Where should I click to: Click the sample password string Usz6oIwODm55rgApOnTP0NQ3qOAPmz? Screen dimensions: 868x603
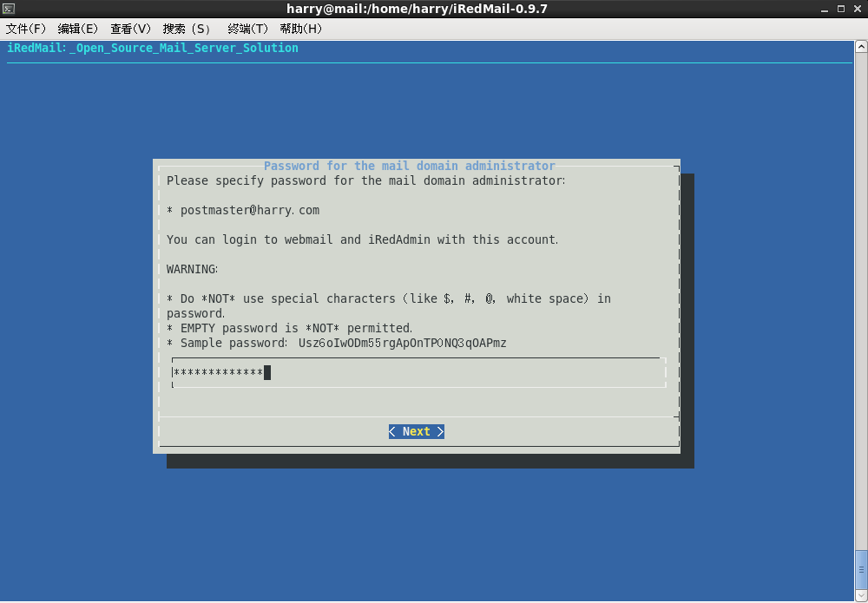point(403,343)
